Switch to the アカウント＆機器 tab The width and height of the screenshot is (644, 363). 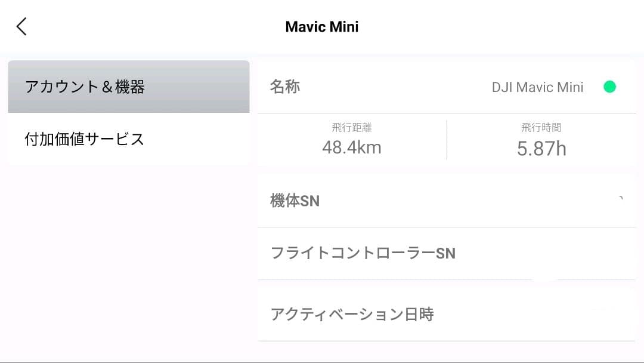pyautogui.click(x=128, y=86)
